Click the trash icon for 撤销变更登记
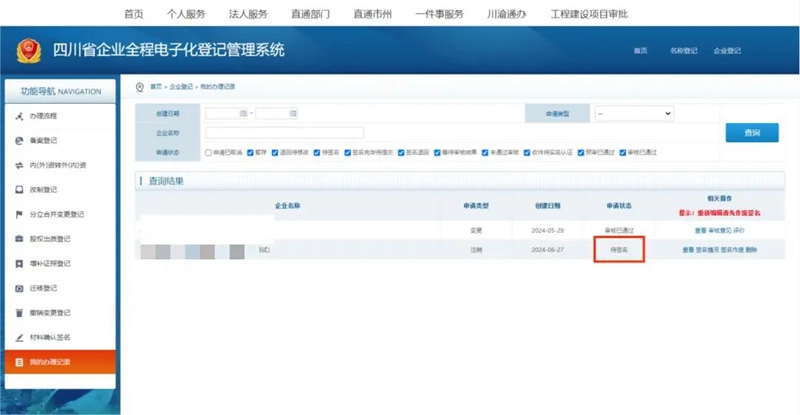800x415 pixels. pos(19,313)
